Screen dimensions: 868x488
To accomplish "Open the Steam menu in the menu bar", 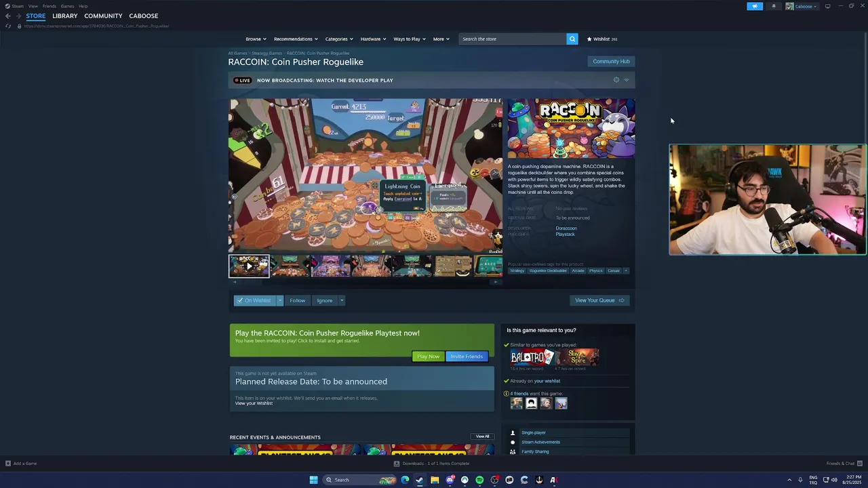I will [x=18, y=6].
